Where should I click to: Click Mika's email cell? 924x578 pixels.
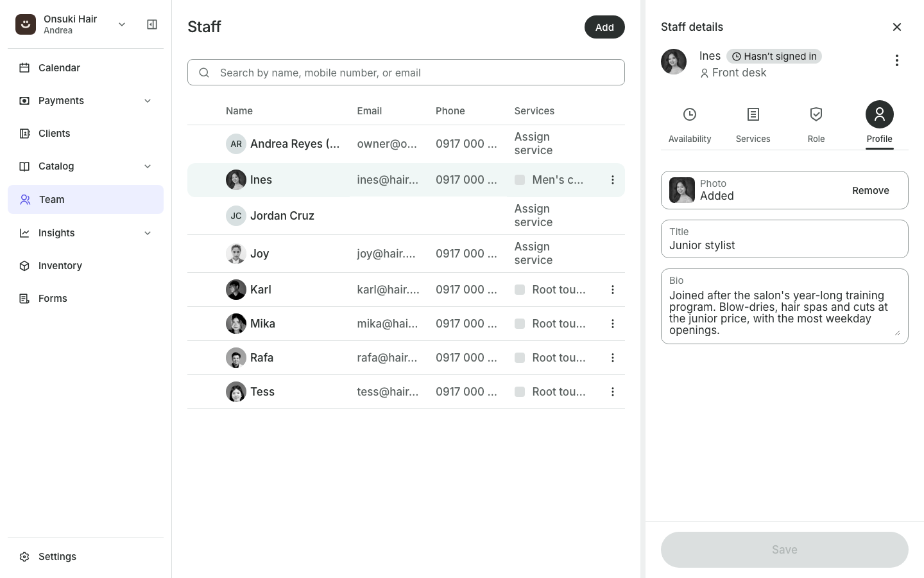point(388,324)
